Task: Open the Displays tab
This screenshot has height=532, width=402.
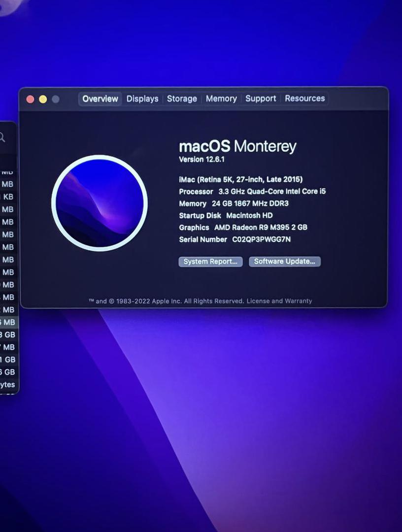Action: pyautogui.click(x=142, y=99)
